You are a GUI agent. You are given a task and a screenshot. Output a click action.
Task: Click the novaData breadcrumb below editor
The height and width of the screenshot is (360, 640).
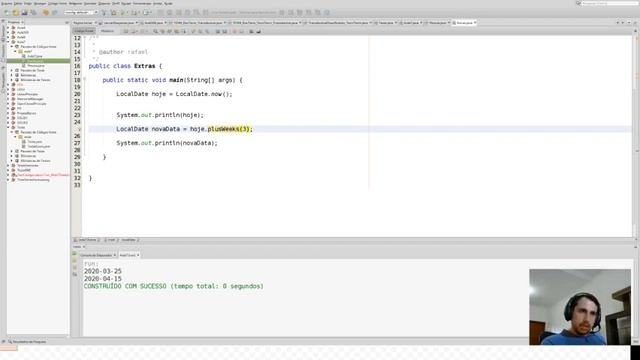click(x=129, y=240)
